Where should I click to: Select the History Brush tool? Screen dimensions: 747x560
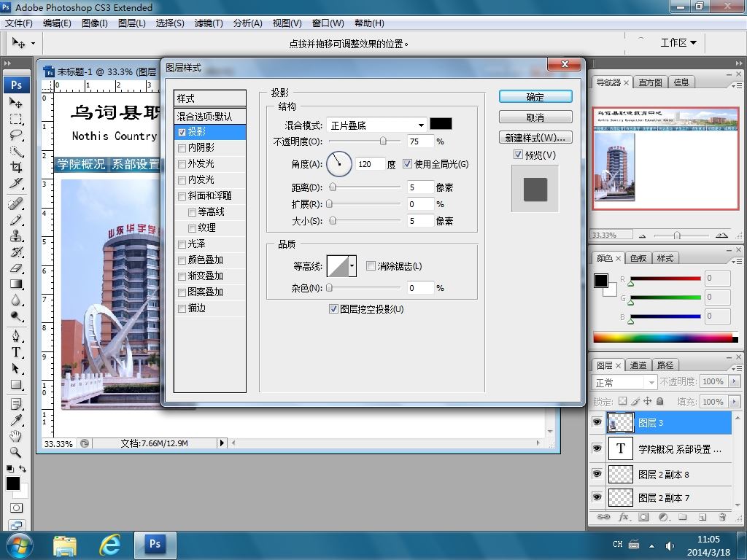coord(16,252)
